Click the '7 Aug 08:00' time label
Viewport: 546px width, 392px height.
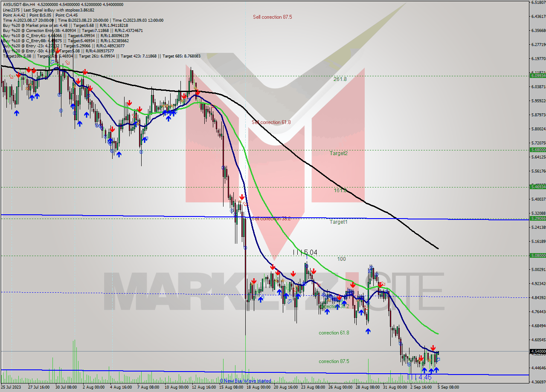click(x=149, y=387)
